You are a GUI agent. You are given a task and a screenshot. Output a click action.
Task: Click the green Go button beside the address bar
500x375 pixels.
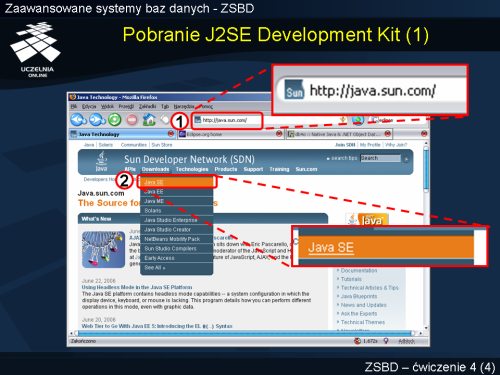click(x=358, y=120)
